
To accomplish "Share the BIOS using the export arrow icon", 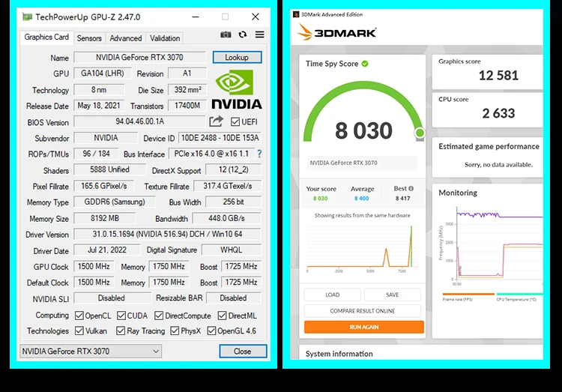I will 216,121.
